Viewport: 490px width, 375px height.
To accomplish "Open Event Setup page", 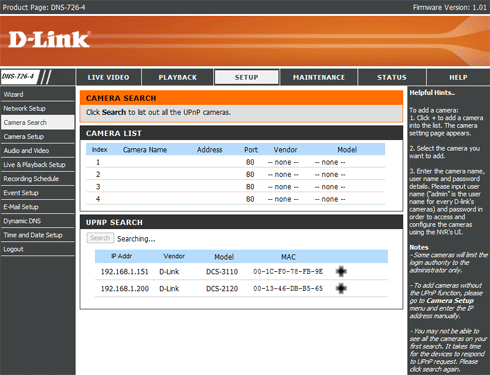I will click(37, 193).
